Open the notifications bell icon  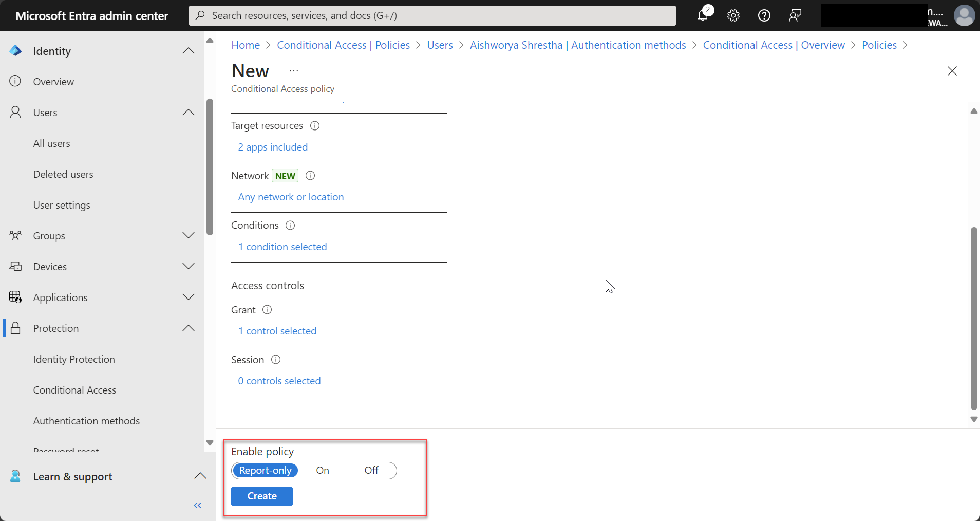tap(703, 15)
